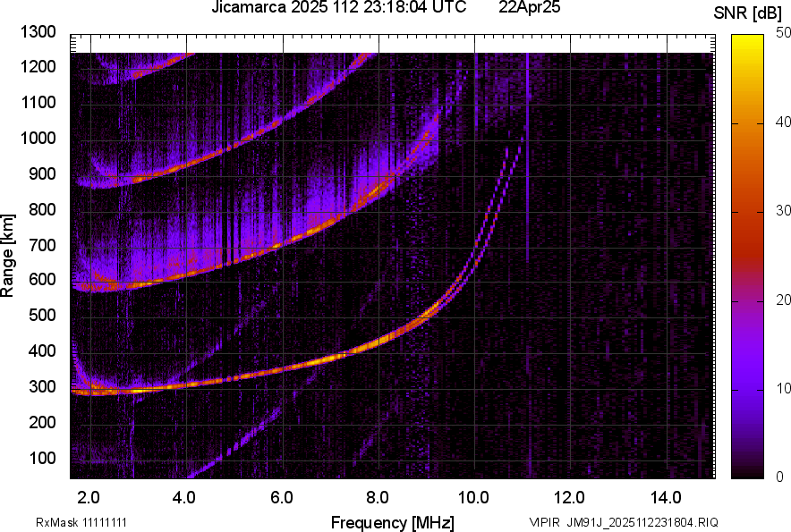Click the frequency tick label '6.0'
The image size is (791, 532).
click(282, 498)
